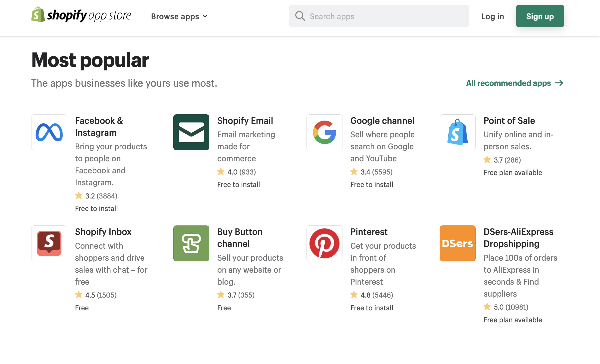
Task: Open the Point of Sale app title
Action: pyautogui.click(x=509, y=121)
